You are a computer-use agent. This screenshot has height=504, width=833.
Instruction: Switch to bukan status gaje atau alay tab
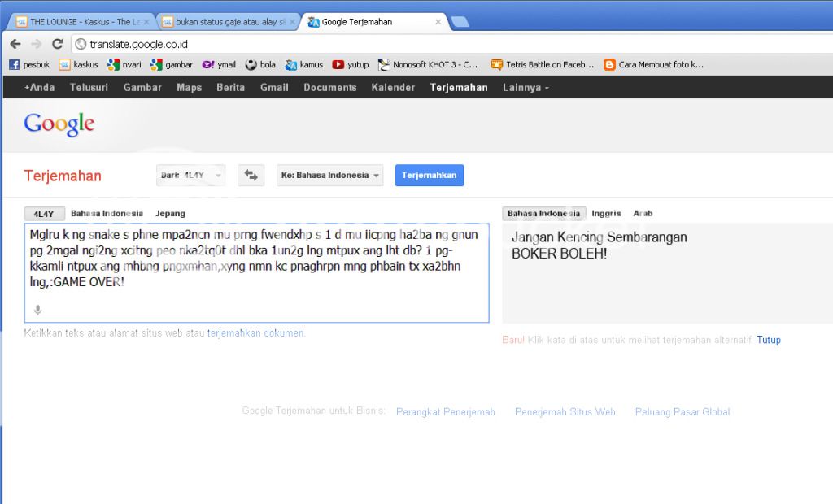(229, 22)
